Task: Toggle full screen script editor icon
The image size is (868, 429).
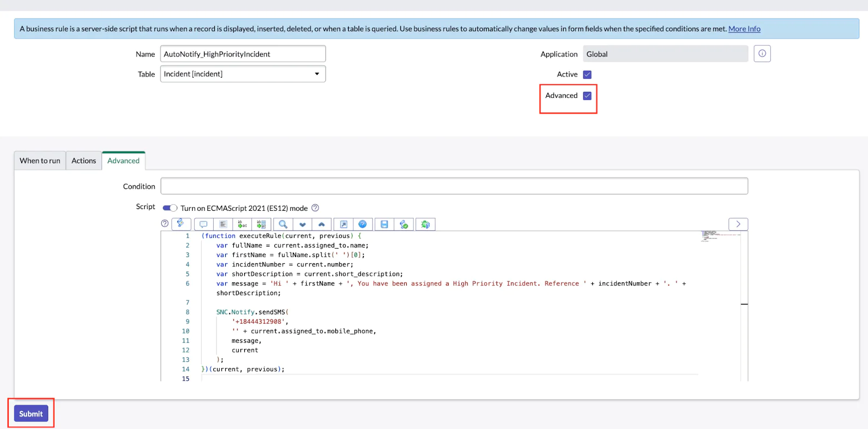Action: tap(343, 224)
